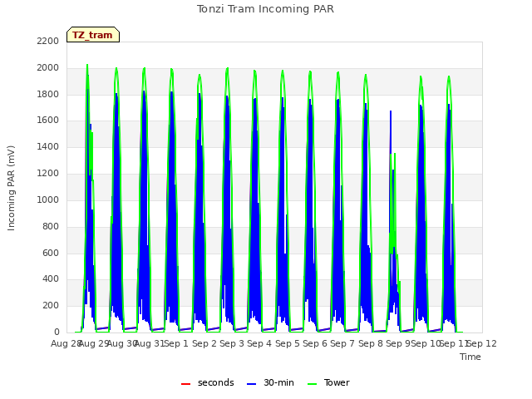Click the Sep 2 x-axis tick label
This screenshot has width=532, height=399.
204,343
